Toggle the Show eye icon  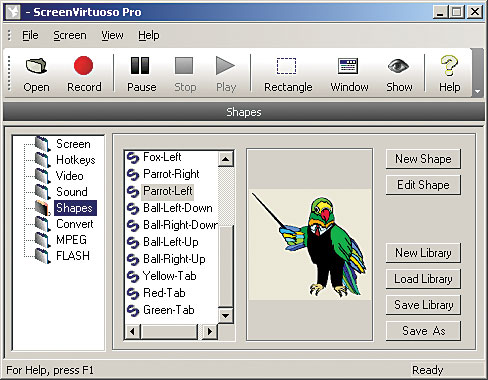click(x=398, y=66)
